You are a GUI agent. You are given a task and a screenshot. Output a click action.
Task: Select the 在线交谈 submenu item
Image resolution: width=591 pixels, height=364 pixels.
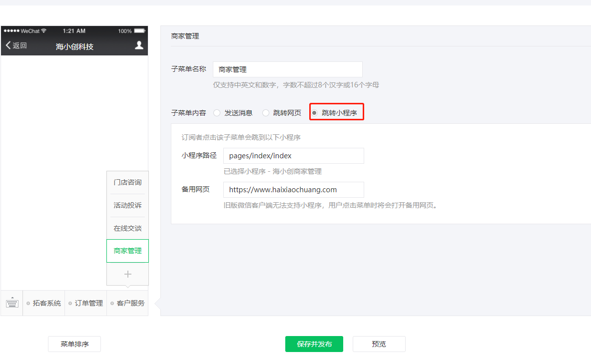click(127, 228)
